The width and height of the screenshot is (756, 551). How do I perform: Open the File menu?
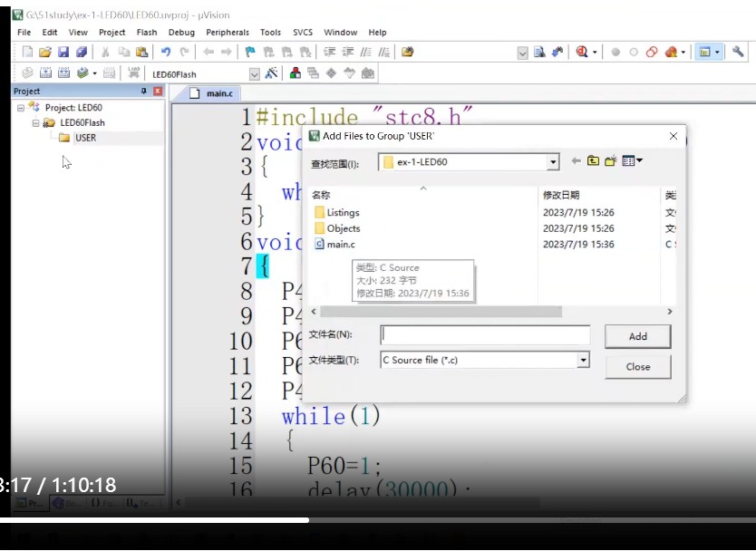[24, 33]
